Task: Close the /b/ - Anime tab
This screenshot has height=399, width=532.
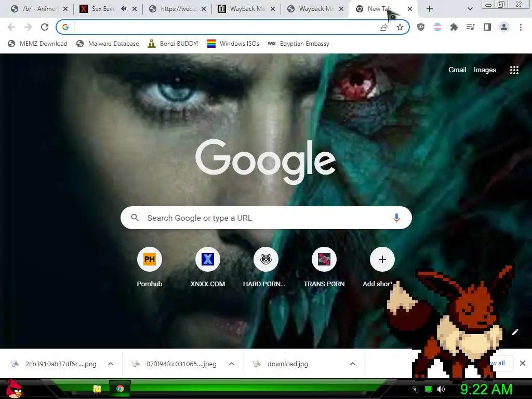Action: tap(65, 9)
